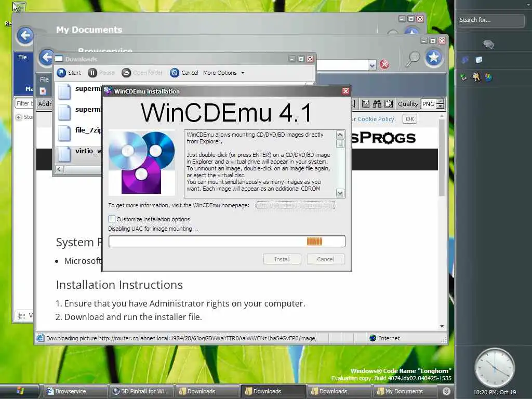Click the Quality PNG value field
This screenshot has width=532, height=399.
(x=429, y=104)
